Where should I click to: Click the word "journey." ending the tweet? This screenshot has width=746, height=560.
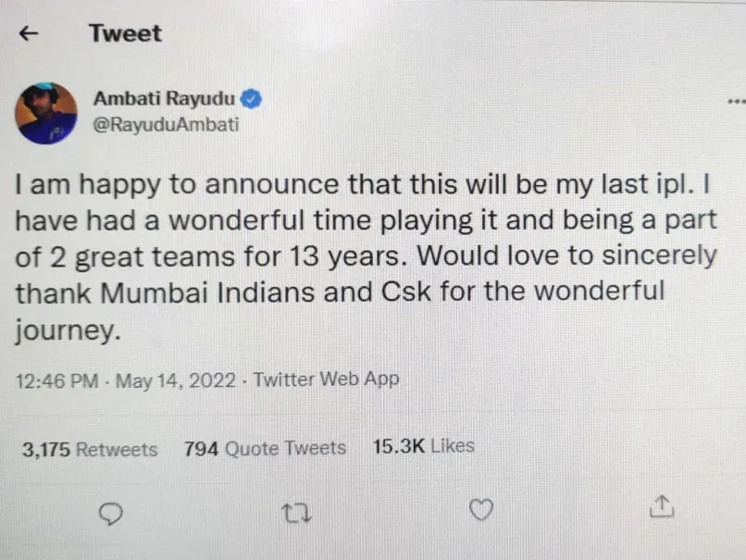(x=68, y=330)
